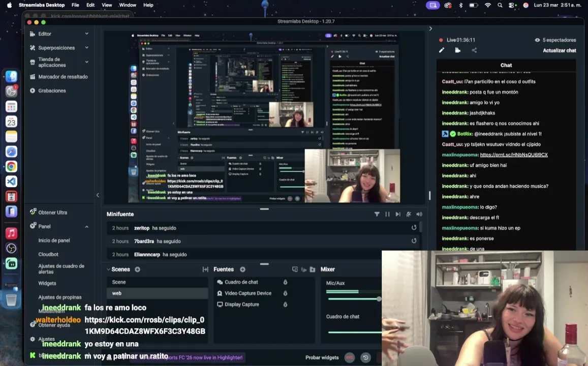The image size is (588, 366).
Task: Click the camera icon below Live timer
Action: (457, 50)
